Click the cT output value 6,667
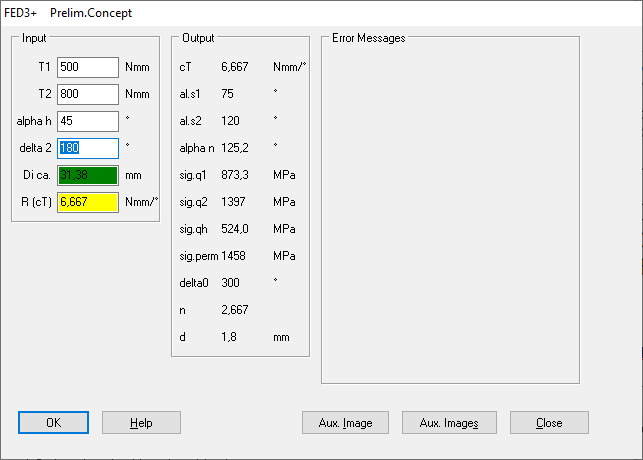This screenshot has width=643, height=460. coord(234,67)
